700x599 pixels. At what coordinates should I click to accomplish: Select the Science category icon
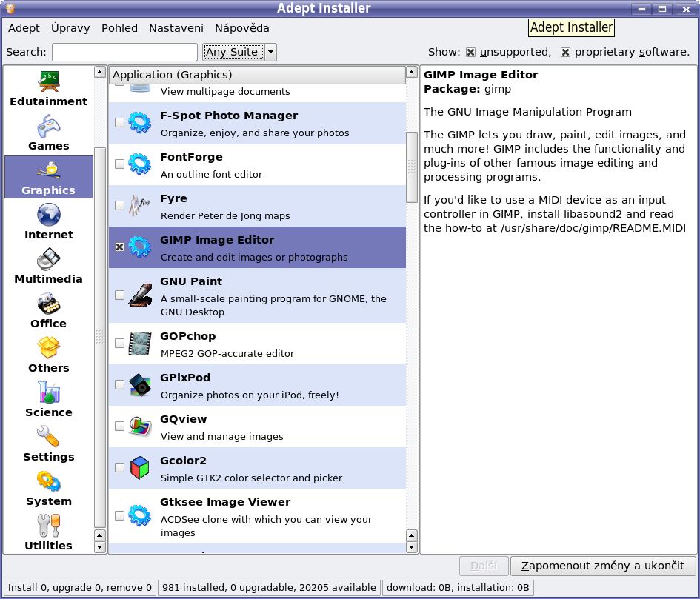coord(49,392)
